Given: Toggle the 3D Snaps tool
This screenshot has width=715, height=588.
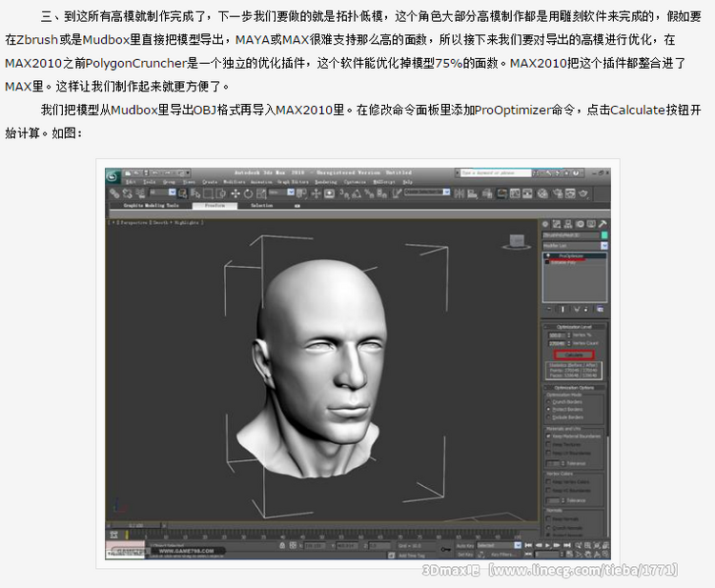Looking at the screenshot, I should pos(343,193).
